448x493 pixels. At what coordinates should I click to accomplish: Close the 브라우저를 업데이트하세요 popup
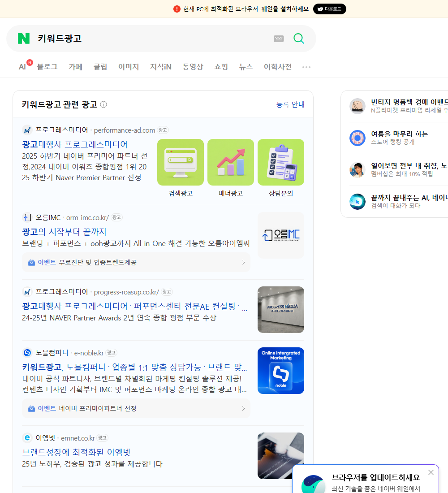click(x=431, y=472)
